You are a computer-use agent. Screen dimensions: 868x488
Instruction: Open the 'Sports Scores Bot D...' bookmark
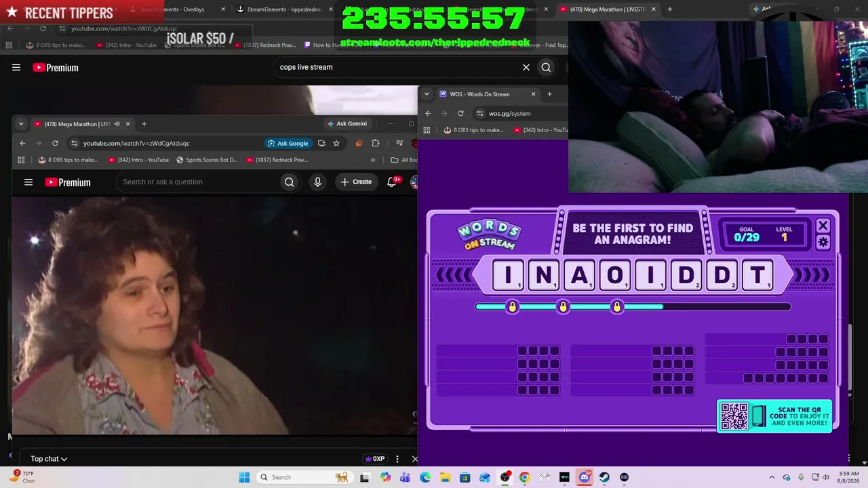[207, 160]
